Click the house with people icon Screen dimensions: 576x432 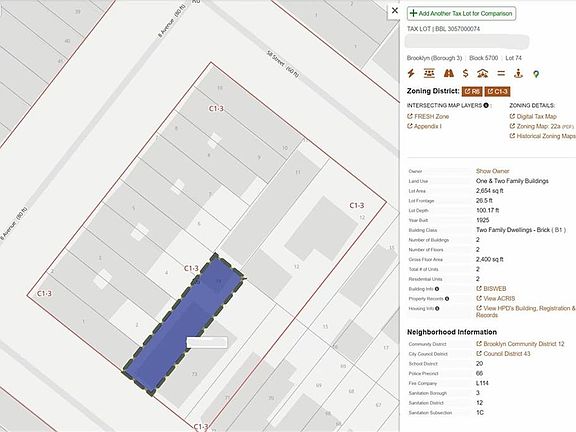click(483, 73)
